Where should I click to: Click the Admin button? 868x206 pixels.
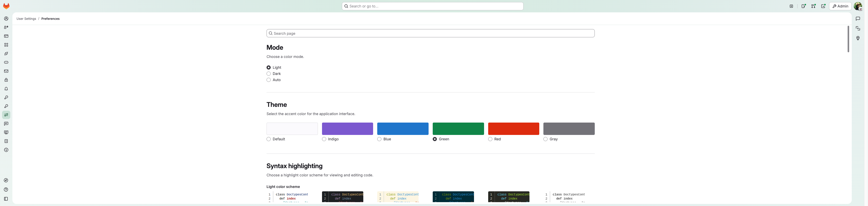click(x=840, y=6)
